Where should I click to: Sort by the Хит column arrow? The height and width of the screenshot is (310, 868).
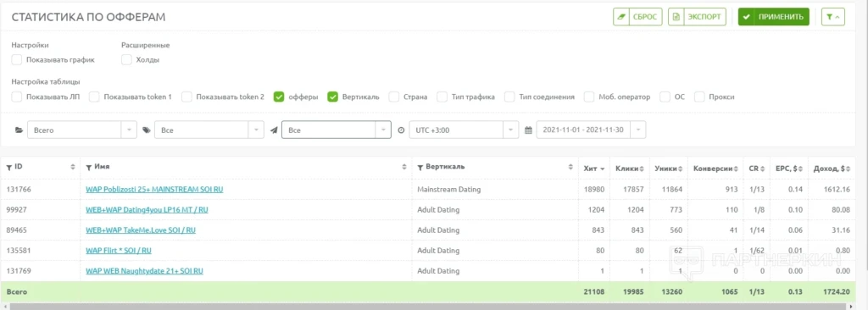click(602, 168)
